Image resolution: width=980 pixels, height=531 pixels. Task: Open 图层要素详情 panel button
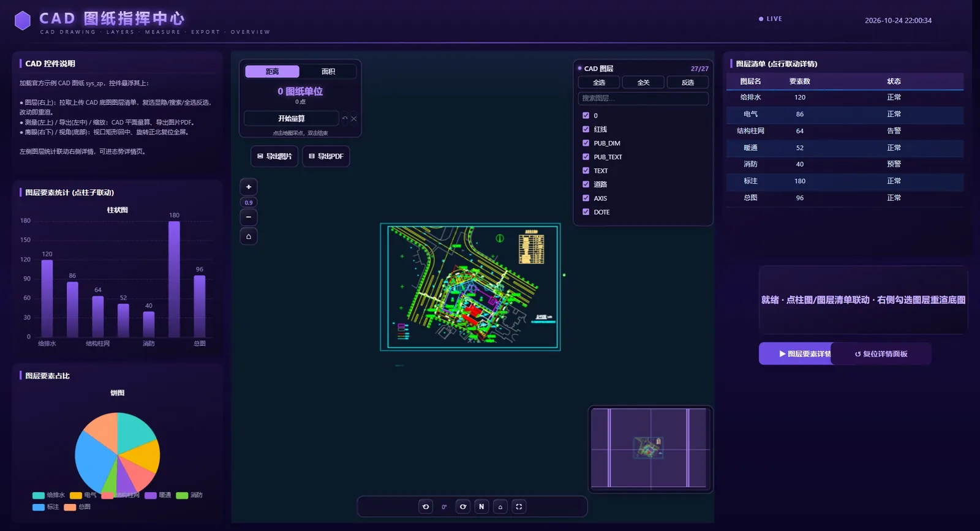(795, 354)
